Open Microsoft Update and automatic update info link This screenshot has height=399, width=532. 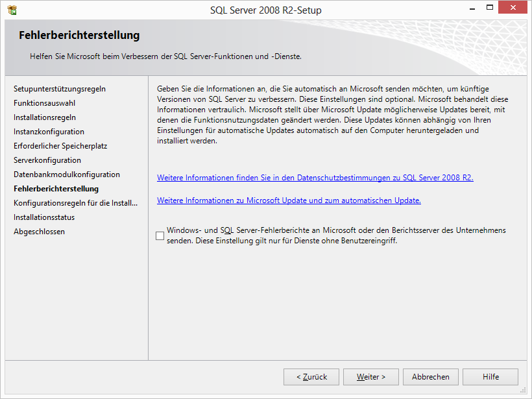pos(289,200)
